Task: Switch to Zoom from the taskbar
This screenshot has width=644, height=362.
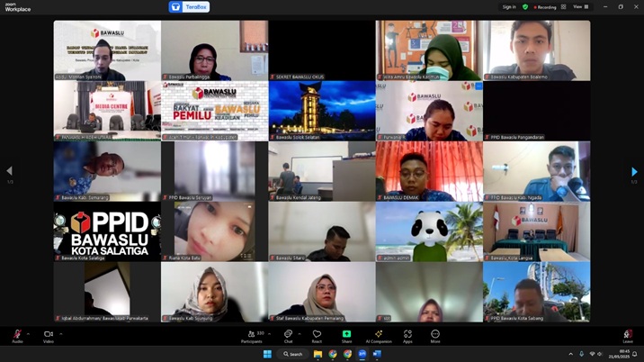Action: point(362,354)
